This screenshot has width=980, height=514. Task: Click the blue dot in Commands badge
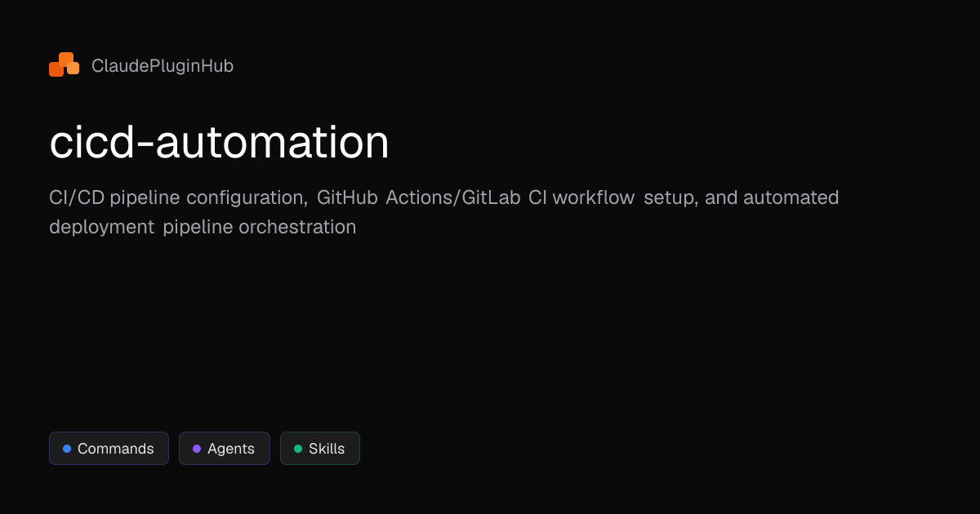pos(67,449)
